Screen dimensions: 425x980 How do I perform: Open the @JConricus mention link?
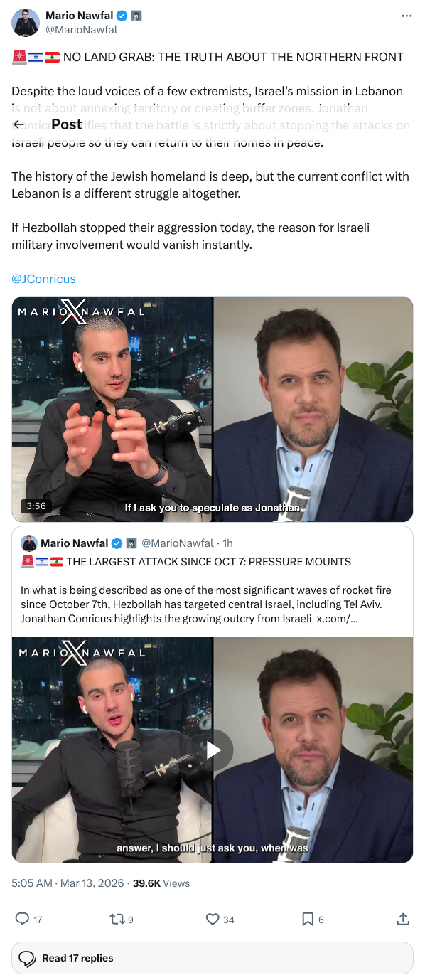pyautogui.click(x=43, y=279)
